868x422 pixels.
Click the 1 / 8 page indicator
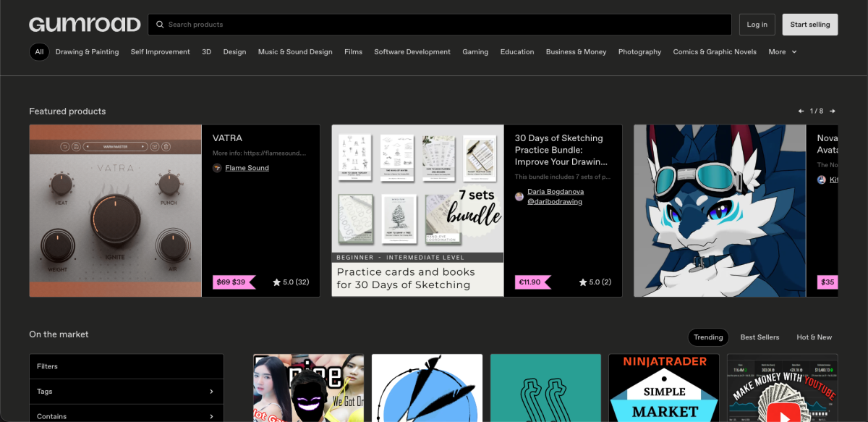pyautogui.click(x=817, y=111)
